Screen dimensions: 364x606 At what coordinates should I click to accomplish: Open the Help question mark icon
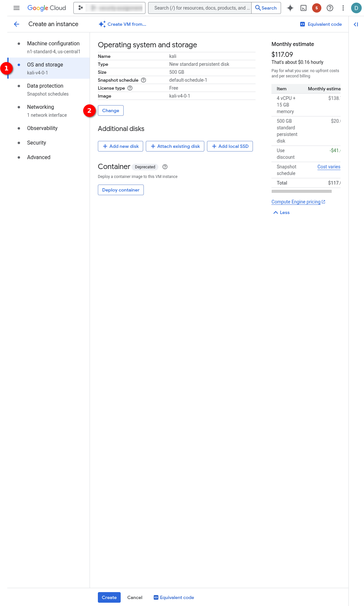coord(330,8)
